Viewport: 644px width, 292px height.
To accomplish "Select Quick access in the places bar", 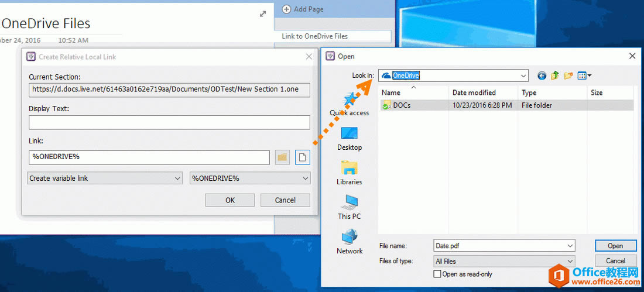I will [349, 104].
